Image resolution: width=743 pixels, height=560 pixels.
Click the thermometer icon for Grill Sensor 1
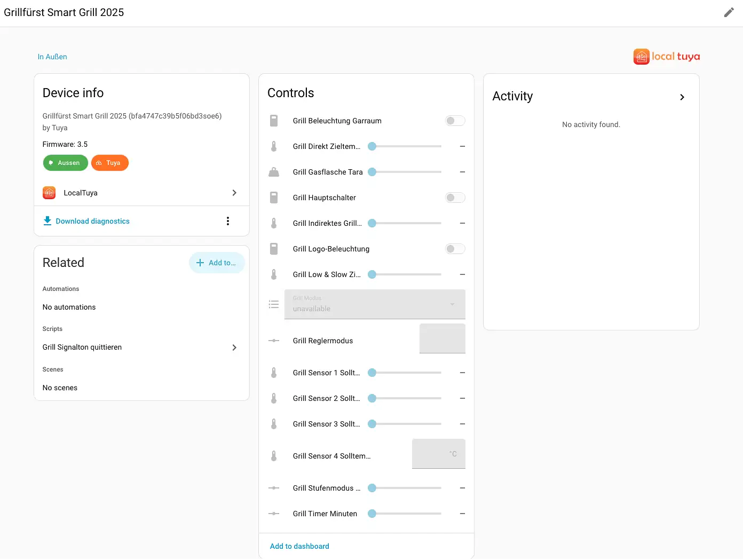point(274,373)
